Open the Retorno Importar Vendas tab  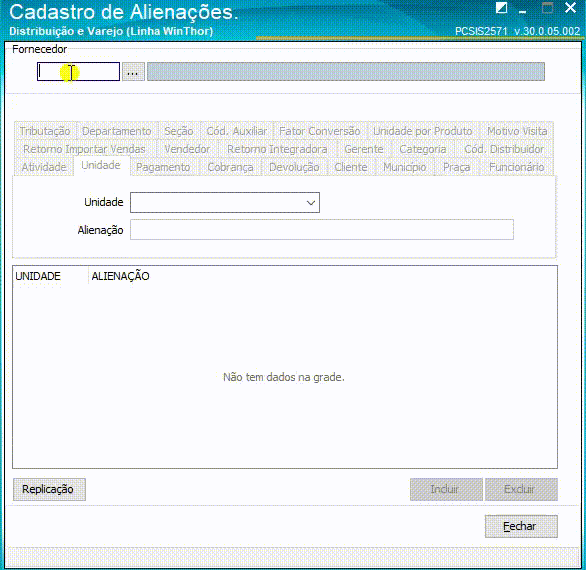pos(84,149)
